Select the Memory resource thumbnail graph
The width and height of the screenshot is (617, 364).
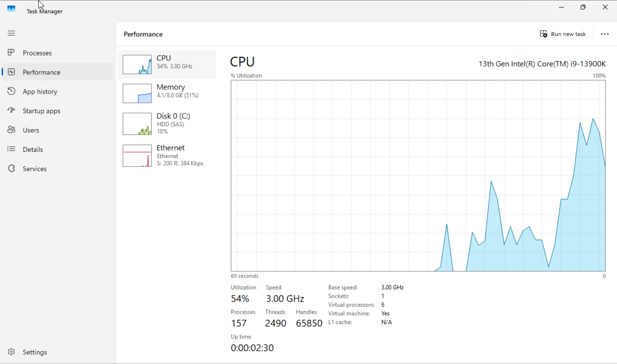pos(137,93)
